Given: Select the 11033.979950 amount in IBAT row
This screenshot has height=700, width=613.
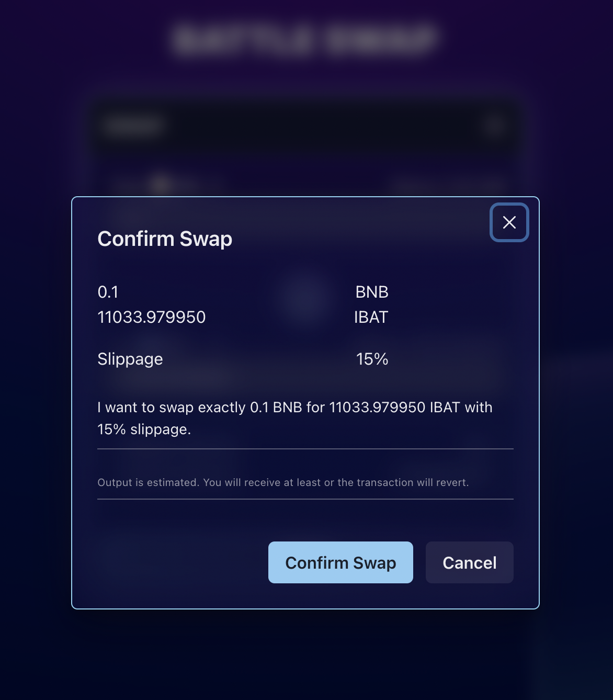Looking at the screenshot, I should point(152,317).
